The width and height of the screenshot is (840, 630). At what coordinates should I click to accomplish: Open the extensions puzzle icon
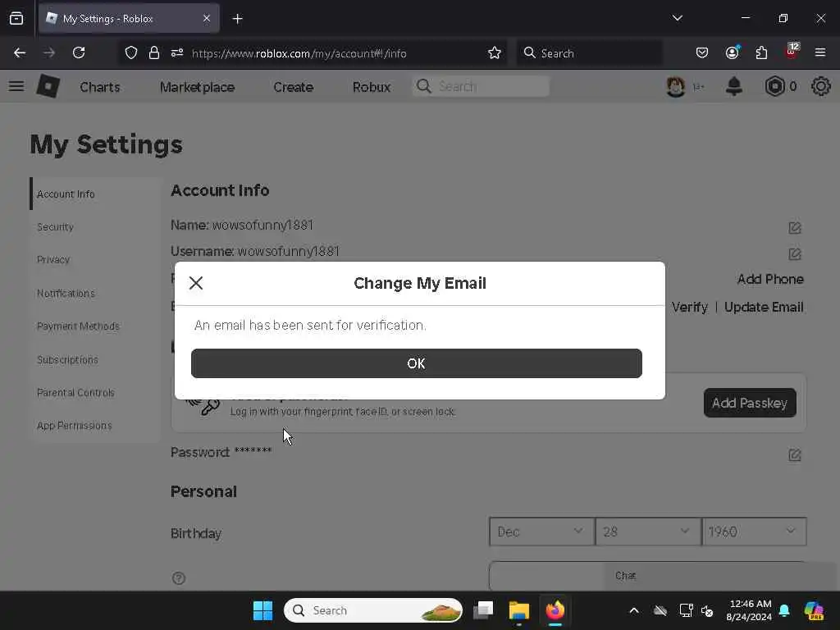[x=761, y=52]
